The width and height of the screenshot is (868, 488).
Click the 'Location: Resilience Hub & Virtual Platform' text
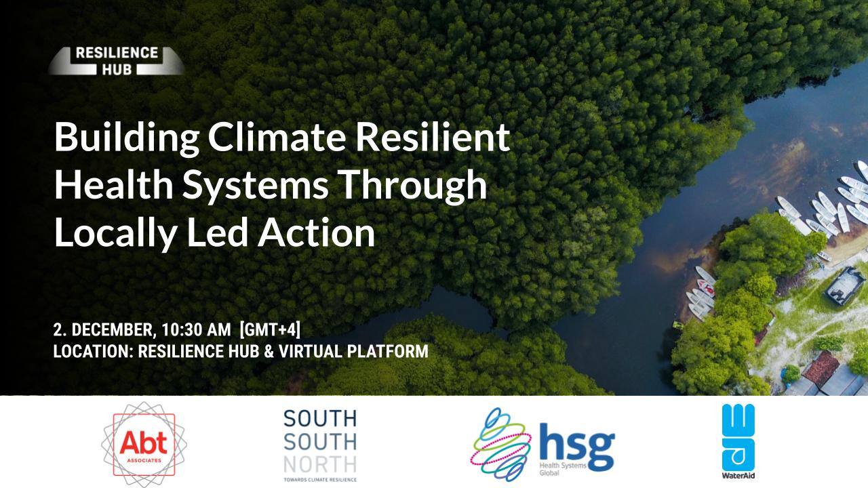pos(241,352)
